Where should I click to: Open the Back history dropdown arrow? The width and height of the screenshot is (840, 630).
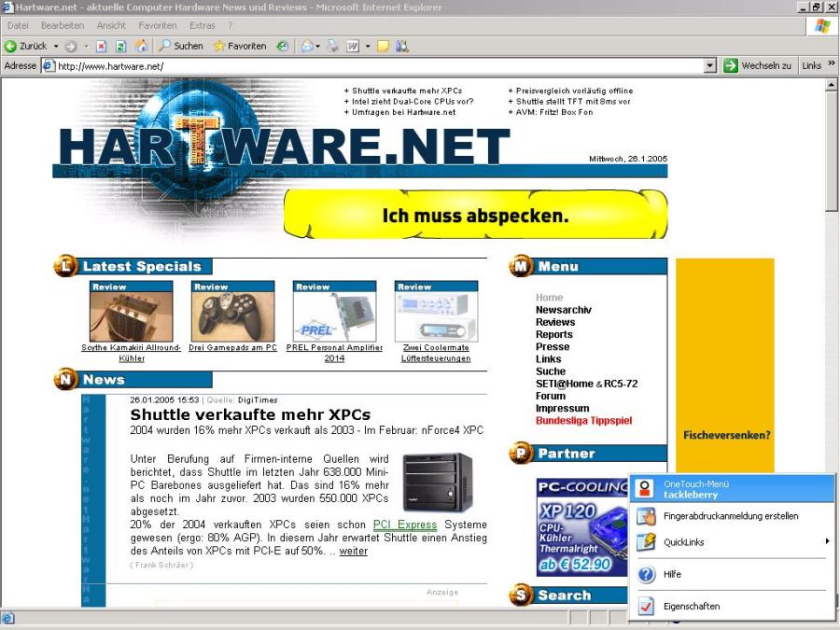point(56,47)
